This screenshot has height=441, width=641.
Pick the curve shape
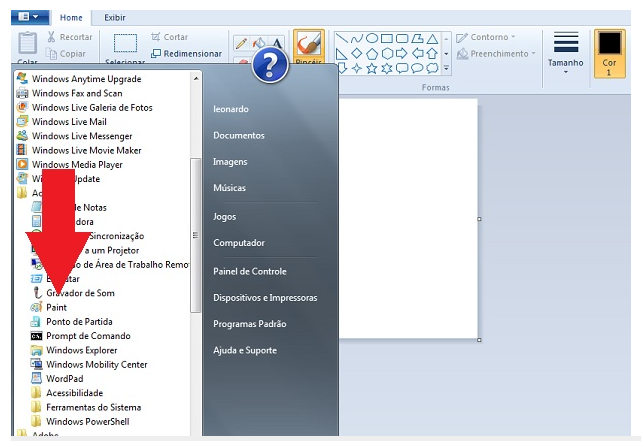click(356, 39)
